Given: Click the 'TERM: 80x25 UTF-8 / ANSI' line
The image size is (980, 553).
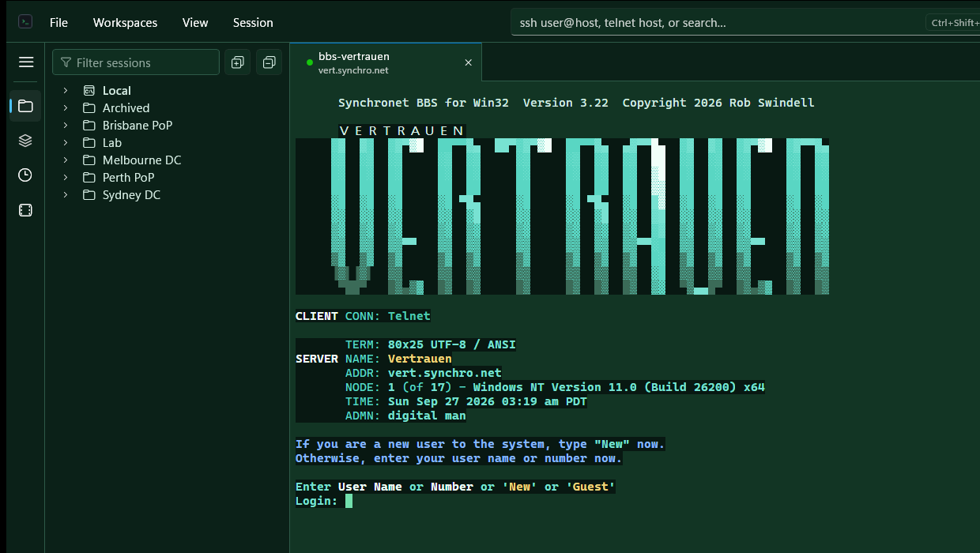Looking at the screenshot, I should (431, 344).
